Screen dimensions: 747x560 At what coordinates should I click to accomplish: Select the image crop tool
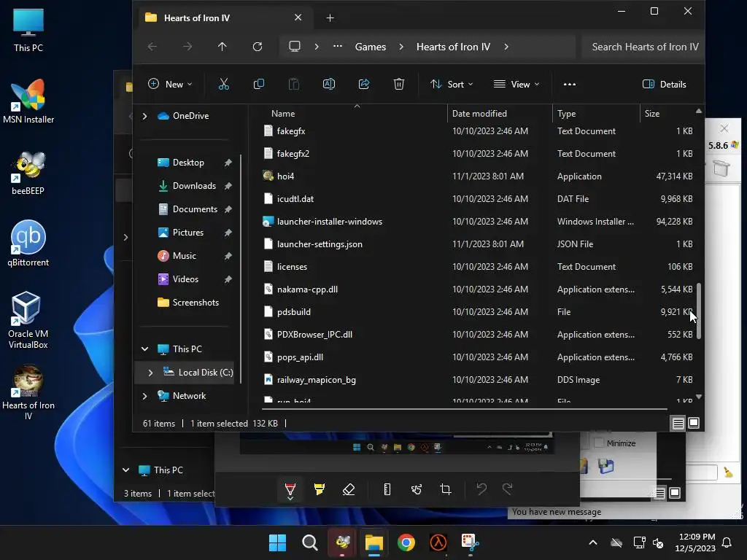coord(446,489)
